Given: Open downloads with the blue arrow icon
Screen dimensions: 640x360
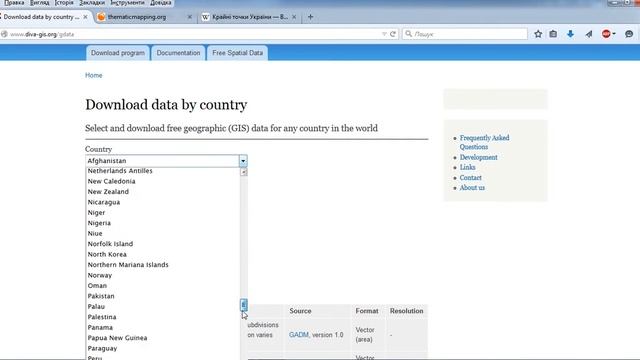Looking at the screenshot, I should (570, 34).
